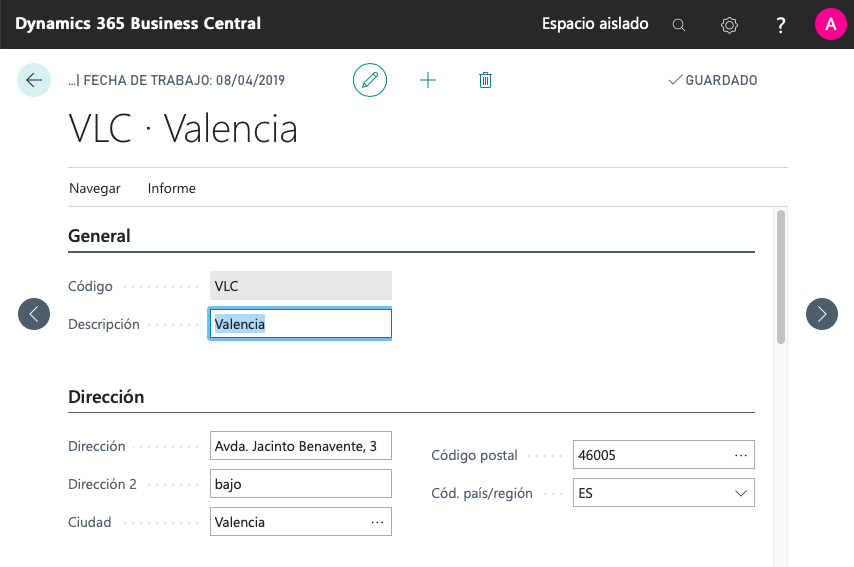Viewport: 854px width, 567px height.
Task: Open Ciudad lookup ellipsis
Action: pos(377,522)
